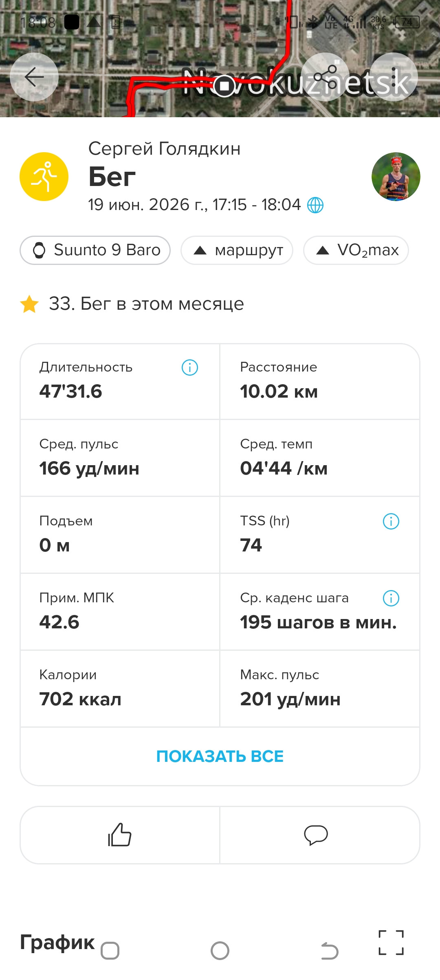Tap the yellow running activity icon
The width and height of the screenshot is (440, 980).
point(44,177)
